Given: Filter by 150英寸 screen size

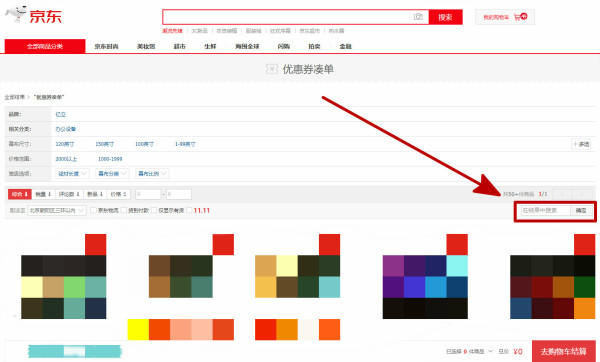Looking at the screenshot, I should click(104, 144).
